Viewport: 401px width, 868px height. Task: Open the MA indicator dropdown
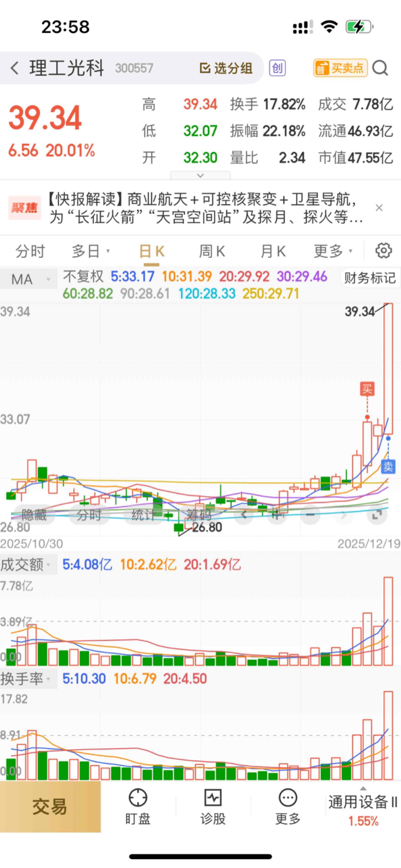click(29, 279)
